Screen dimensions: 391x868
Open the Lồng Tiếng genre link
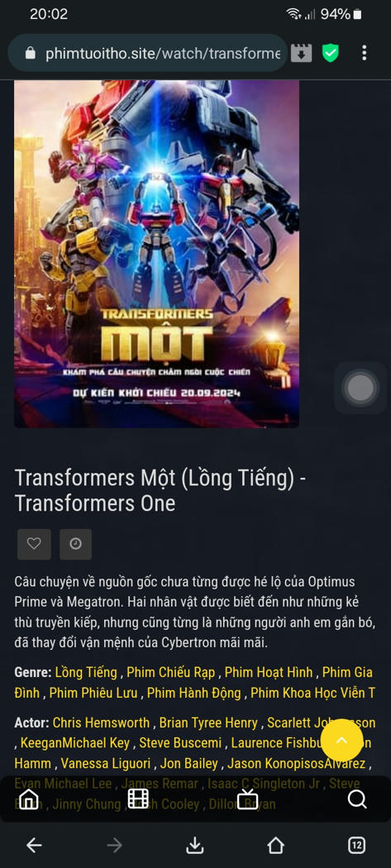click(x=86, y=673)
